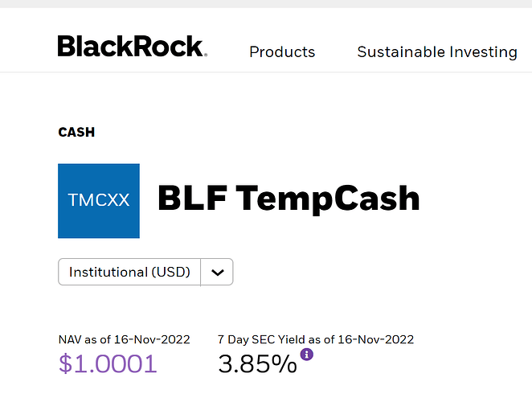Click the BLF TempCash fund title

tap(289, 199)
